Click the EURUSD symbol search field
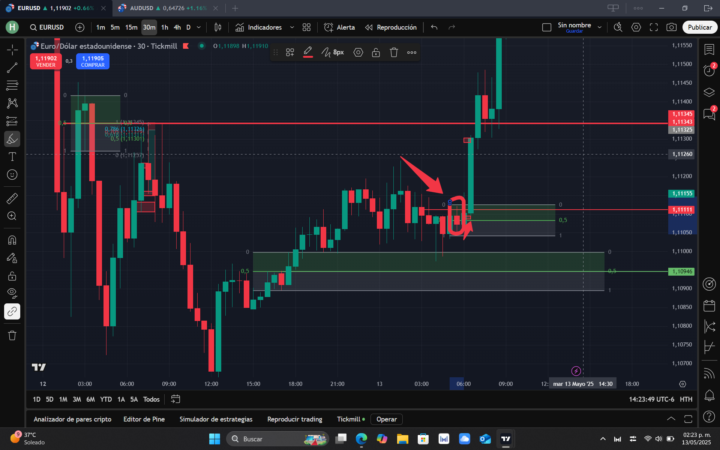The height and width of the screenshot is (450, 720). click(46, 28)
